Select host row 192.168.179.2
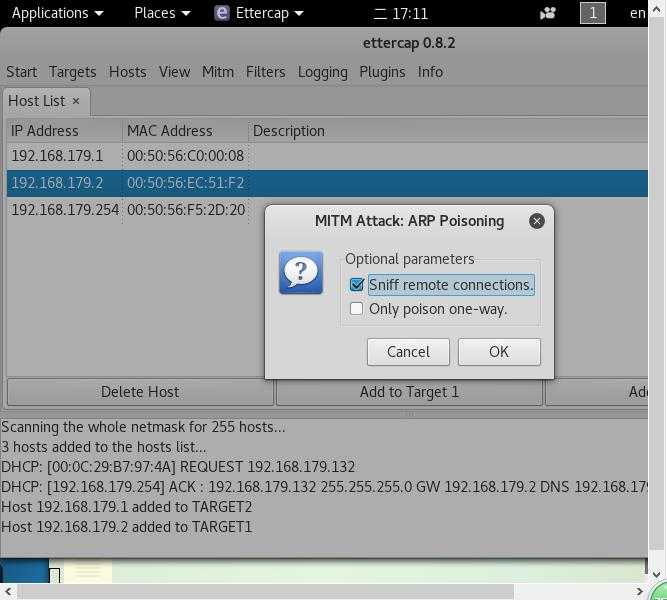 coord(327,183)
